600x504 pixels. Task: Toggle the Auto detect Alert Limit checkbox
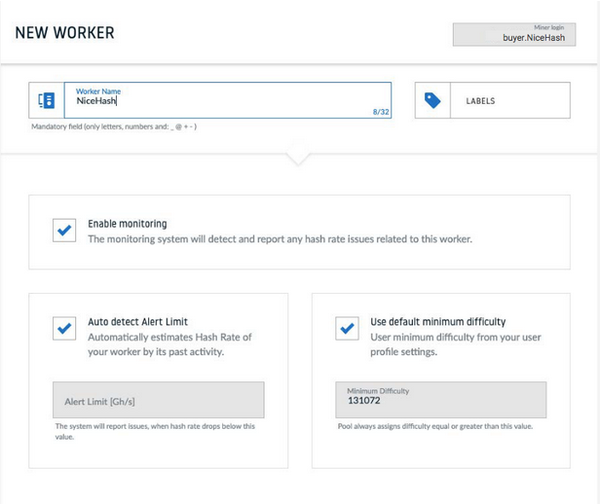(x=65, y=328)
